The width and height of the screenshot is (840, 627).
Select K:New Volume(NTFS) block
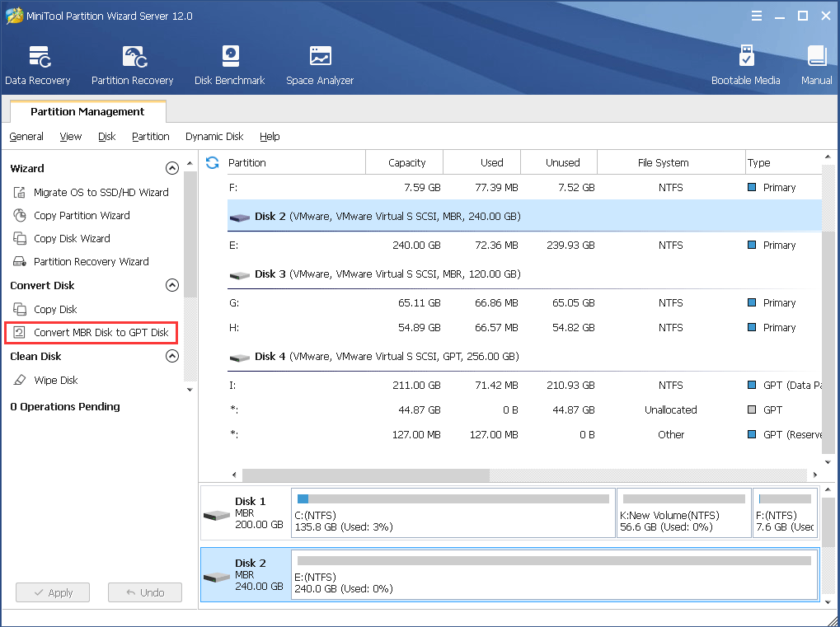(x=683, y=512)
